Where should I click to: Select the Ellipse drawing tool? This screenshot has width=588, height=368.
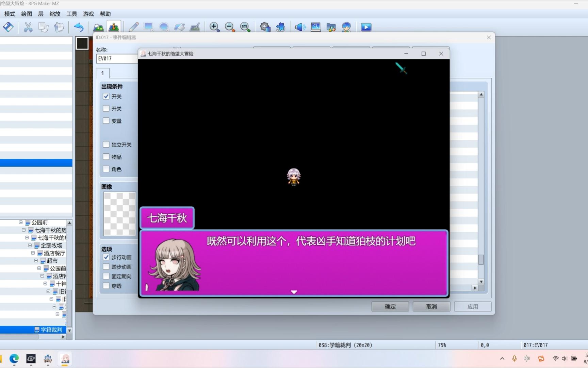click(164, 27)
